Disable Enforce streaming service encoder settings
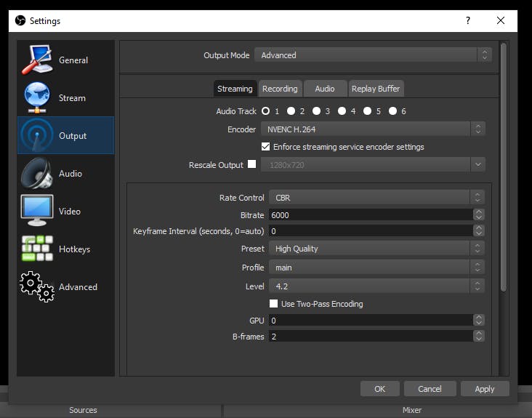This screenshot has width=532, height=418. (x=266, y=147)
